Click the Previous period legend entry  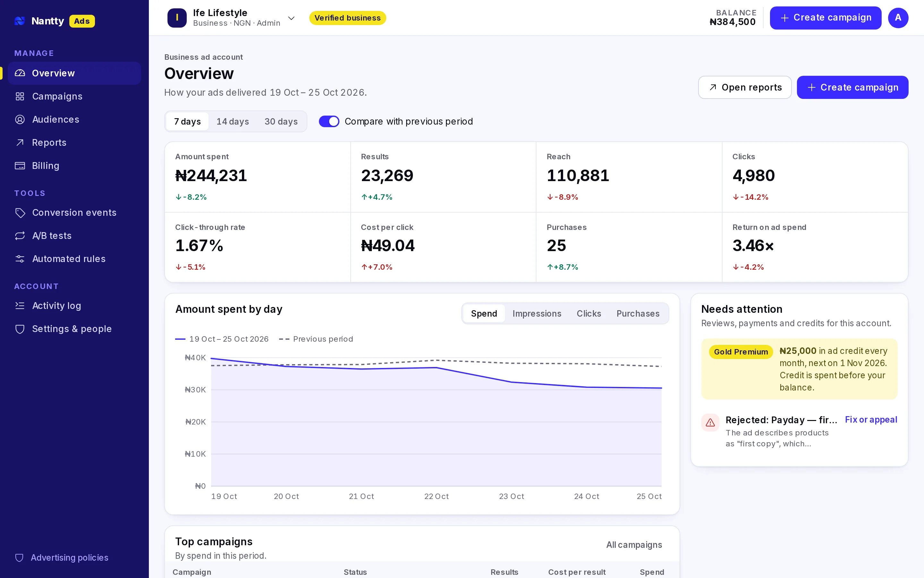(316, 339)
